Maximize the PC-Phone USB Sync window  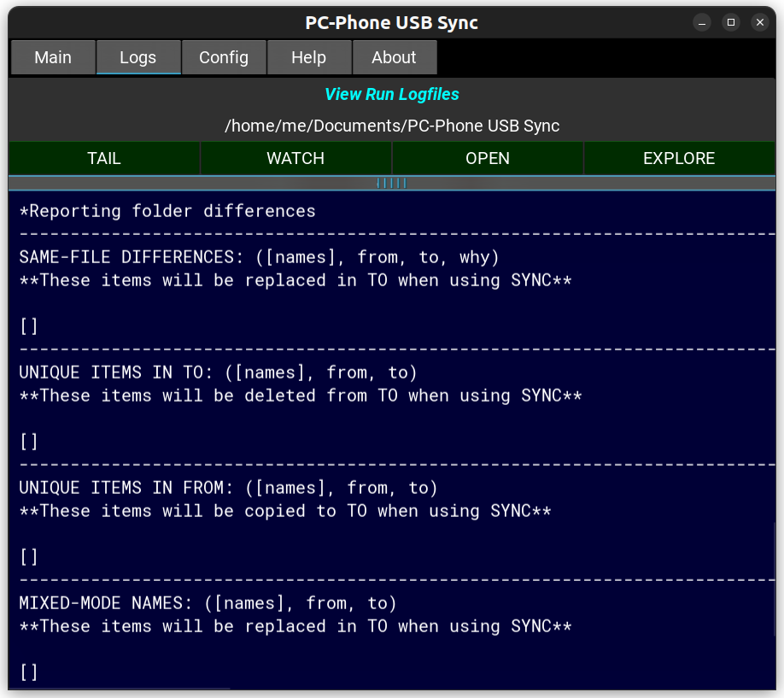pos(730,22)
